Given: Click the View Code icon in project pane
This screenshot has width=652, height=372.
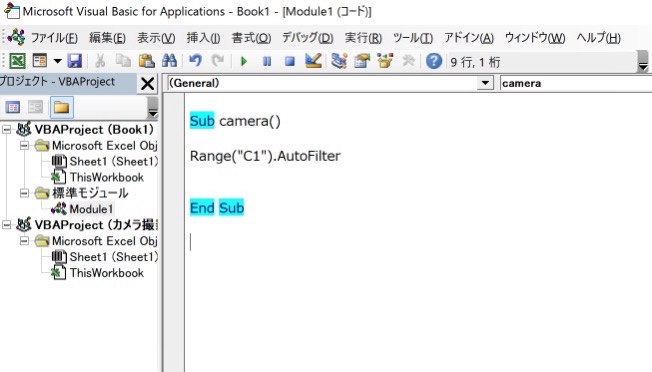Looking at the screenshot, I should 13,108.
